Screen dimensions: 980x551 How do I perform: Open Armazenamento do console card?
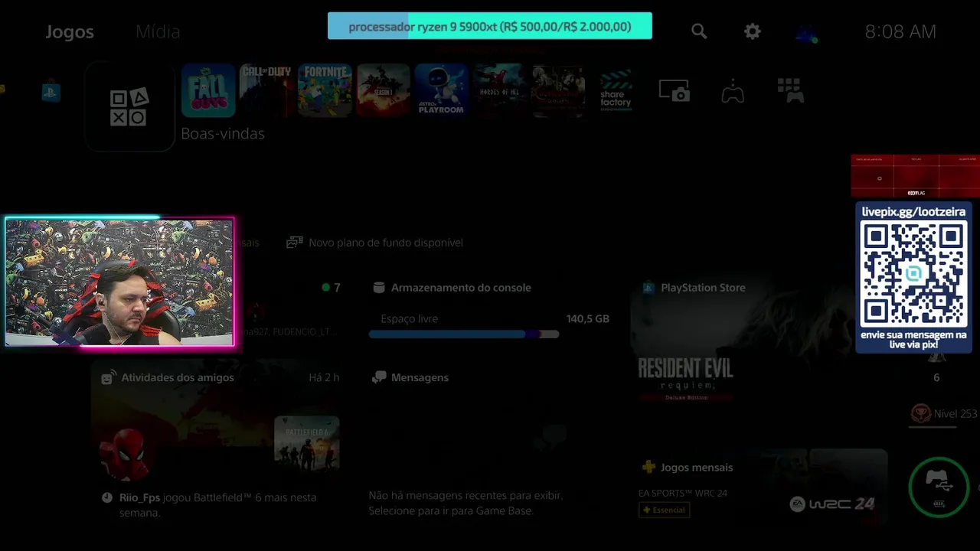coord(488,311)
